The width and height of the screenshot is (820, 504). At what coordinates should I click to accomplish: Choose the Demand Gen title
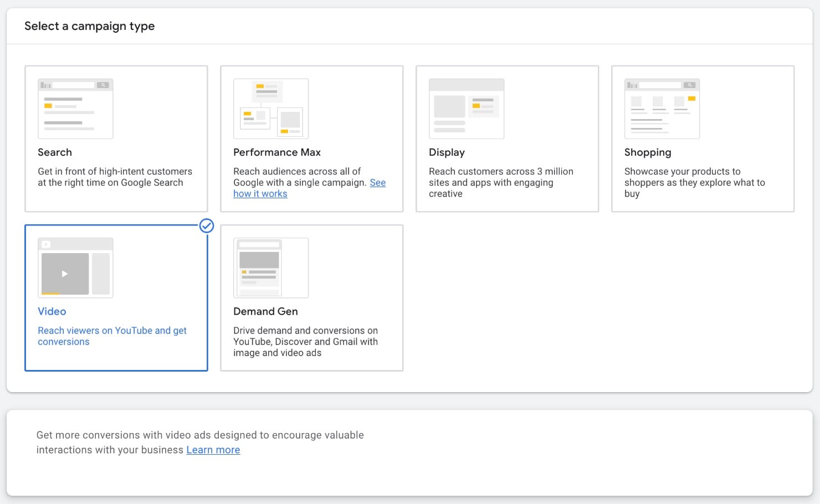[265, 311]
